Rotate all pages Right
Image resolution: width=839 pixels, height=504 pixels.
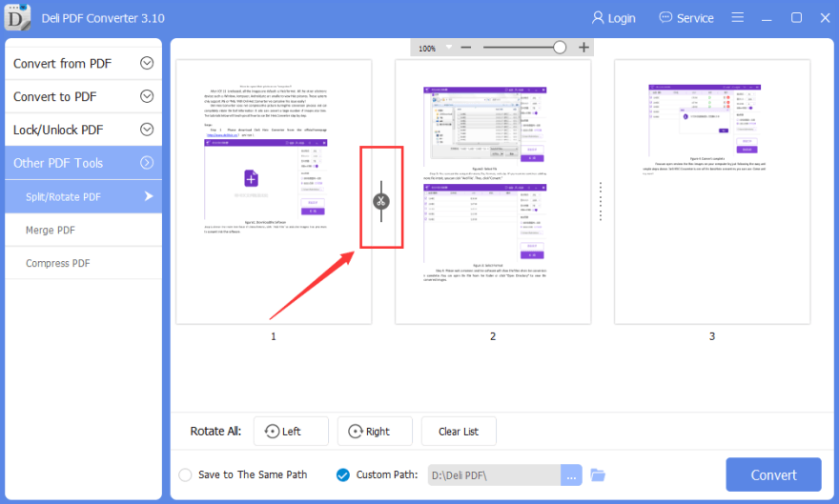click(x=375, y=432)
